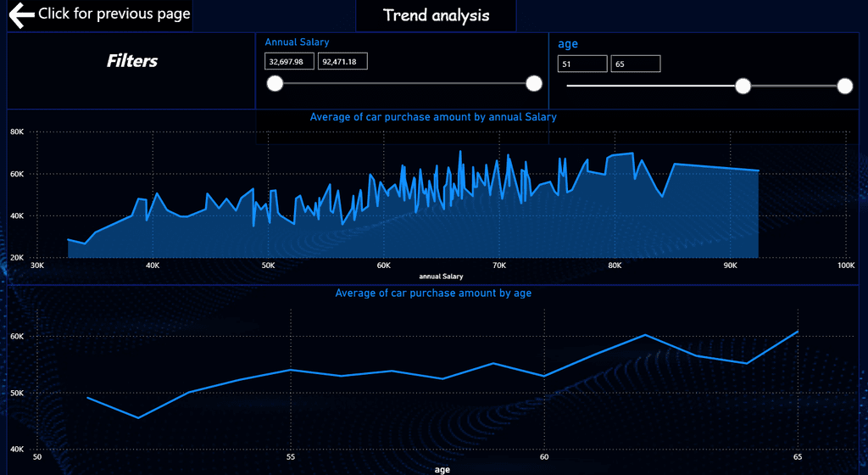Click the 'age' x-axis title of lower chart

pyautogui.click(x=442, y=469)
